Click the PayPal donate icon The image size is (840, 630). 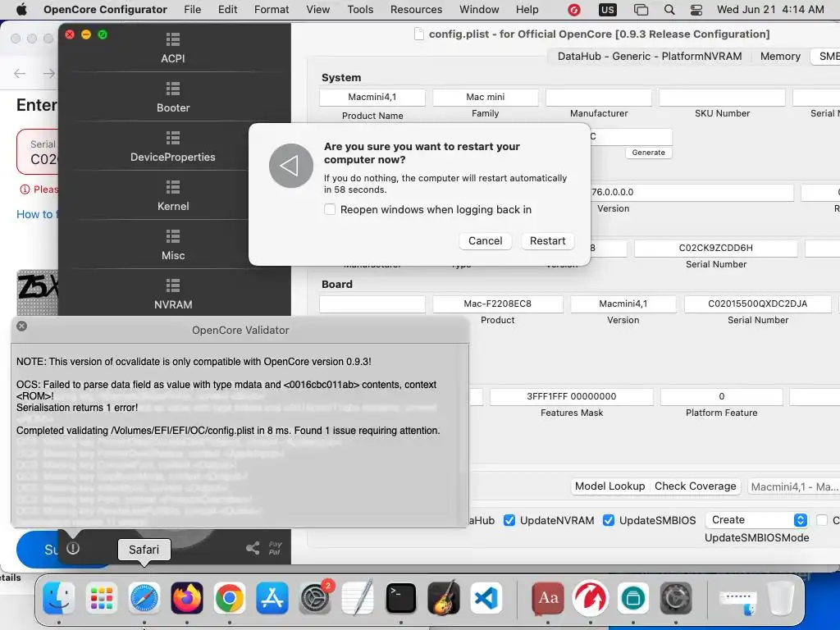275,548
